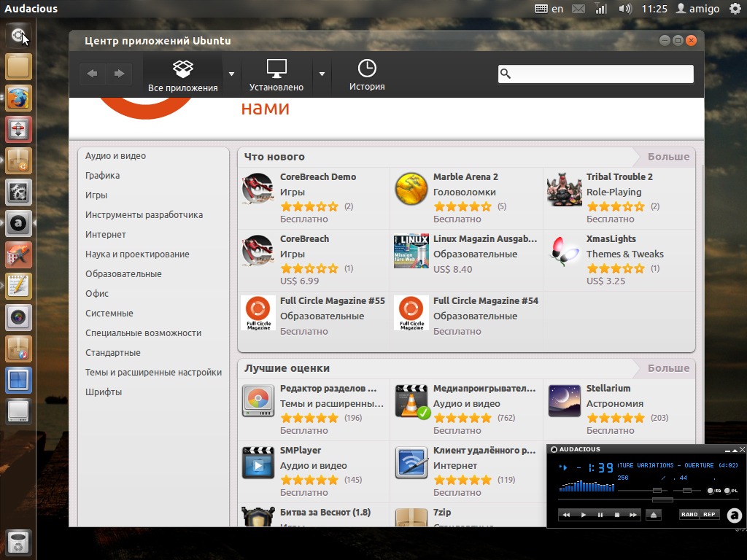Open Full Circle Magazine #55
The width and height of the screenshot is (747, 560).
click(314, 316)
